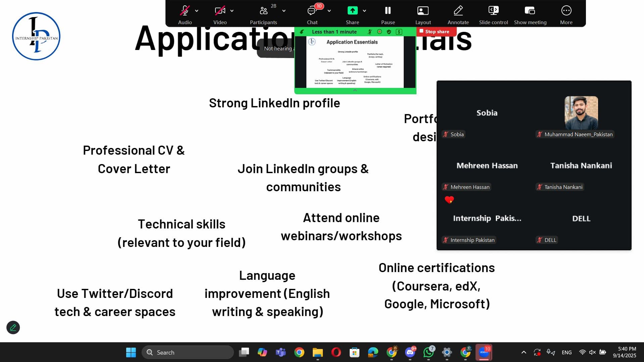Toggle the muted volume tray icon
This screenshot has height=362, width=644.
[x=592, y=352]
